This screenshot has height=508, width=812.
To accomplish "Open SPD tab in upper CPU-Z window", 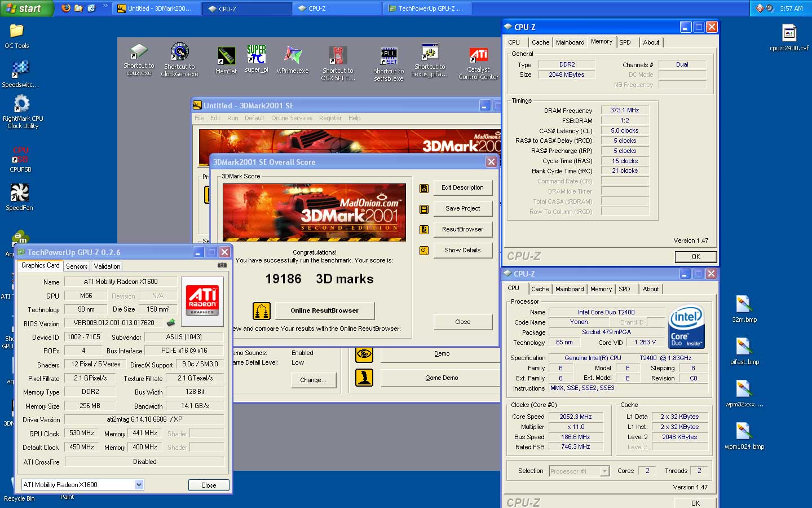I will click(625, 42).
